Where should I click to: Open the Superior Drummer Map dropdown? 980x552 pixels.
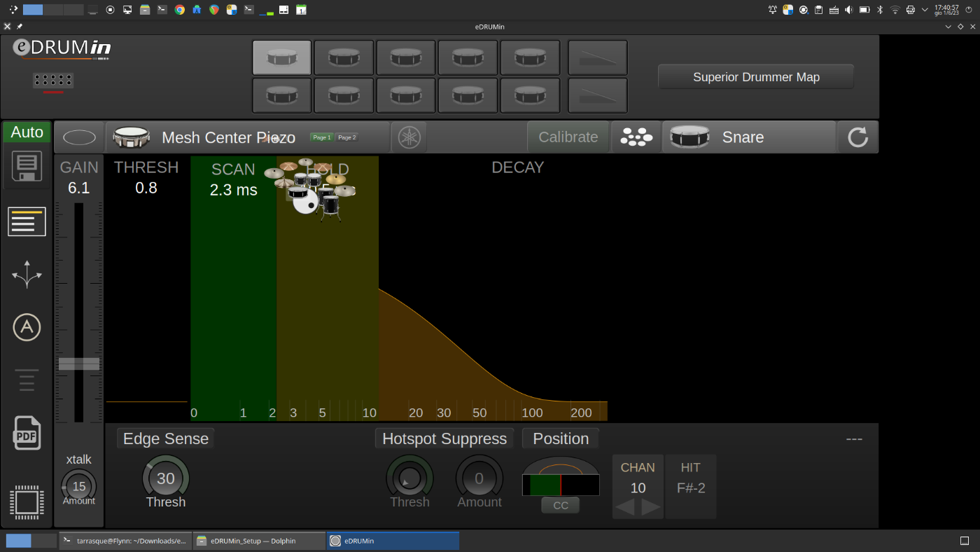tap(756, 77)
